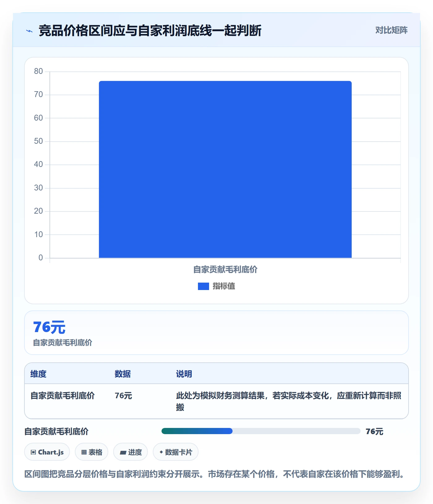The image size is (433, 504).
Task: Click the 维度 column header
Action: coord(38,374)
